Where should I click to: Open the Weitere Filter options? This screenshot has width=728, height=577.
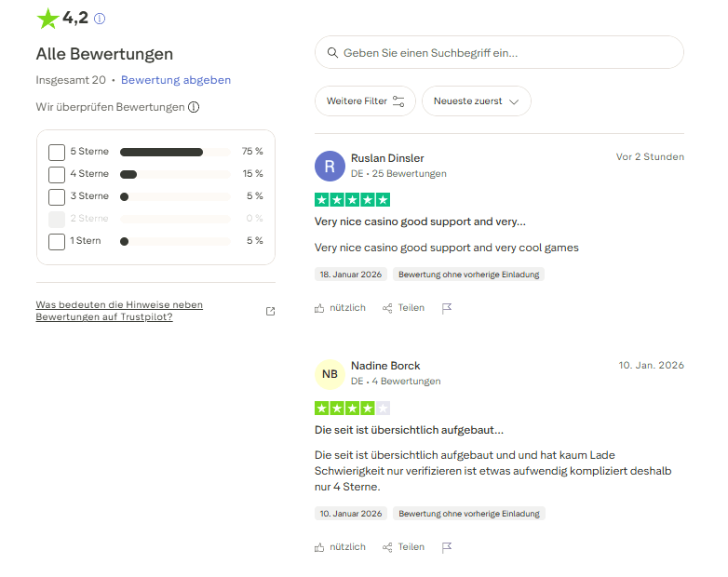[365, 101]
